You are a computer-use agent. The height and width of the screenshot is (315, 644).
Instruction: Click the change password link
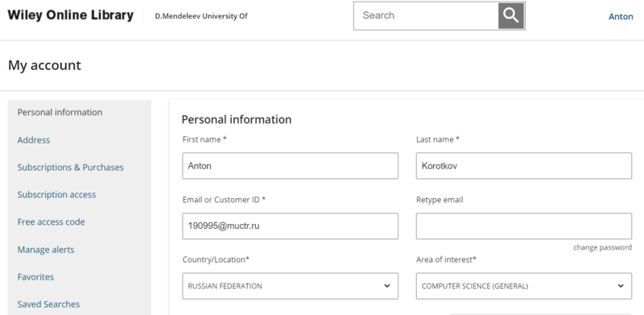click(602, 247)
